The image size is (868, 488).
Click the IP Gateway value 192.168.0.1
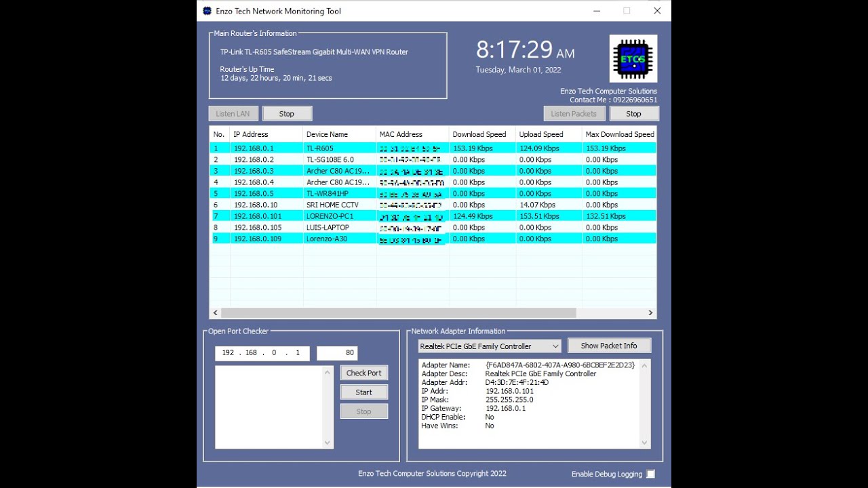(x=505, y=409)
